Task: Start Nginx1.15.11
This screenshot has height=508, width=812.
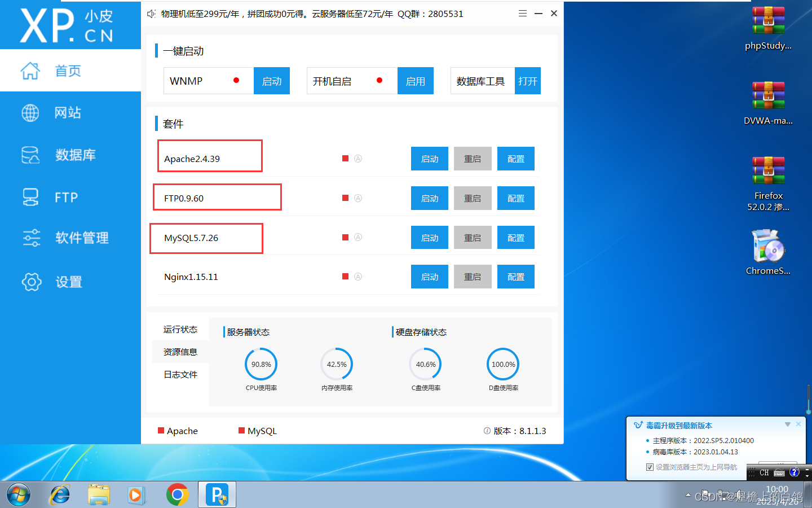Action: coord(430,277)
